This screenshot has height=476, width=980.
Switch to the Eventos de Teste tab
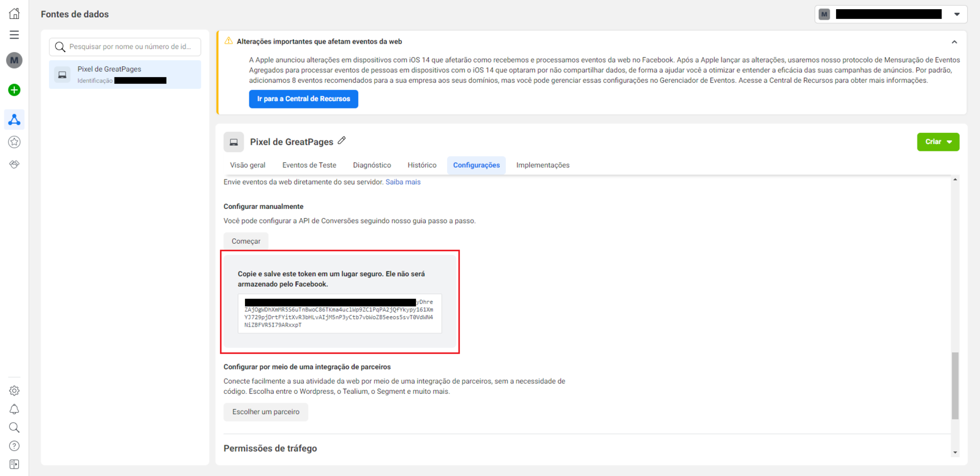pyautogui.click(x=309, y=165)
